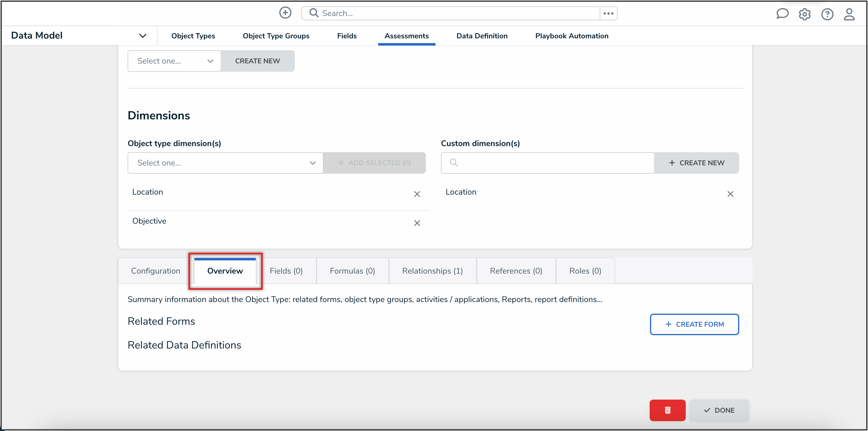Open the user profile icon

[849, 14]
